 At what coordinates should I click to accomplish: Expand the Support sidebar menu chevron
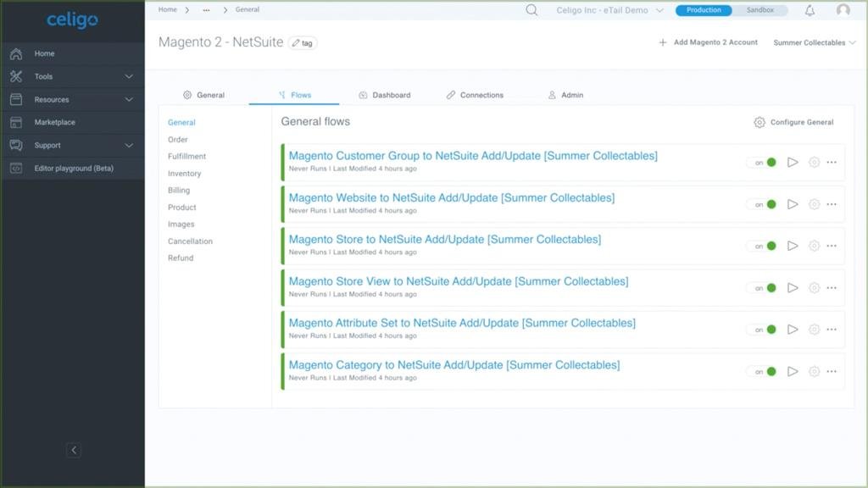[129, 146]
